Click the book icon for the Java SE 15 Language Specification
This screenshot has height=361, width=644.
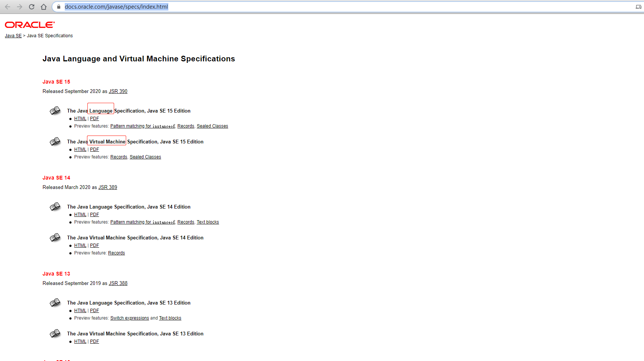point(55,111)
